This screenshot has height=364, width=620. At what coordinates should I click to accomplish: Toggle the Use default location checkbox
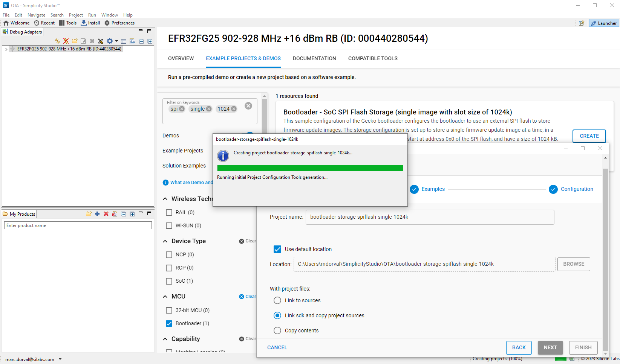coord(277,249)
